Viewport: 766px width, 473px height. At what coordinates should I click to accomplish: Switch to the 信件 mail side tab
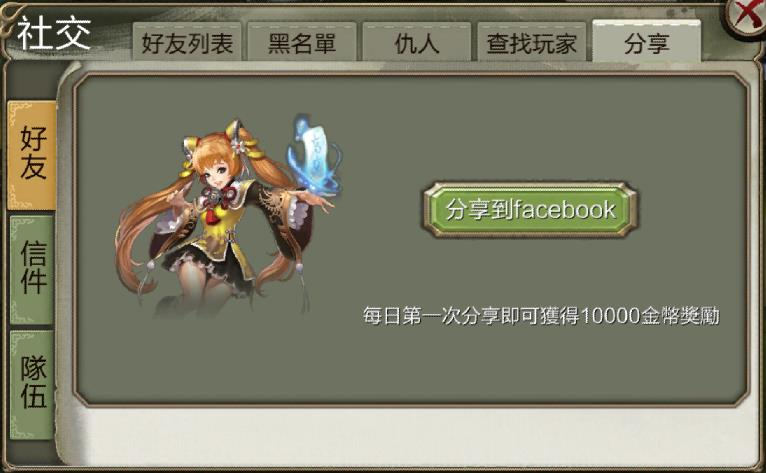pos(32,269)
